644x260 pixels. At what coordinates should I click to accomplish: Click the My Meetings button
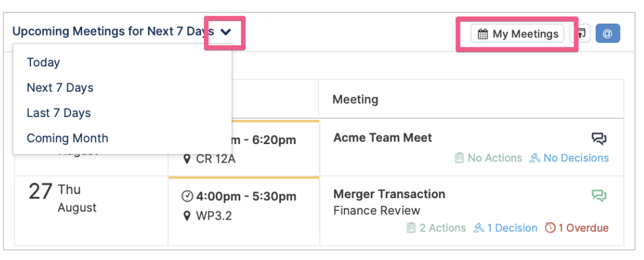517,34
